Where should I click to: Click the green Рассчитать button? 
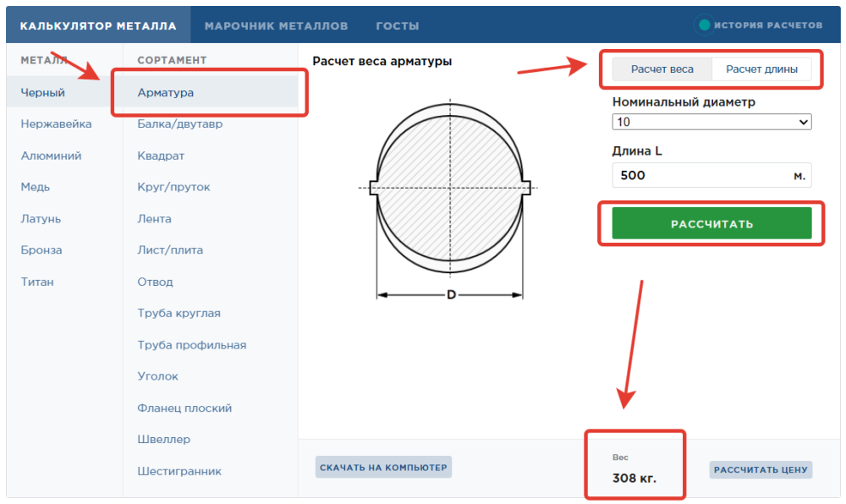point(711,223)
